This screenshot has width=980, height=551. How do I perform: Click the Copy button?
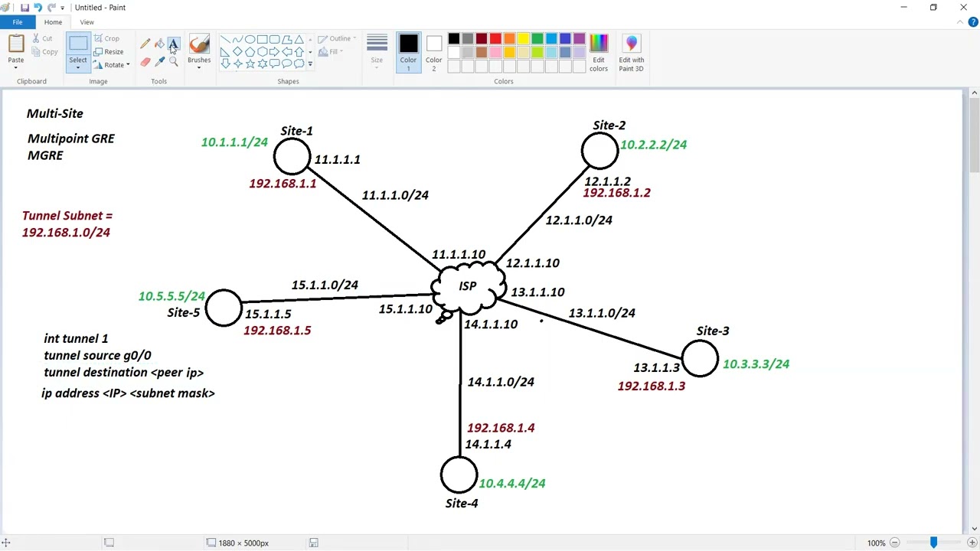pos(44,52)
